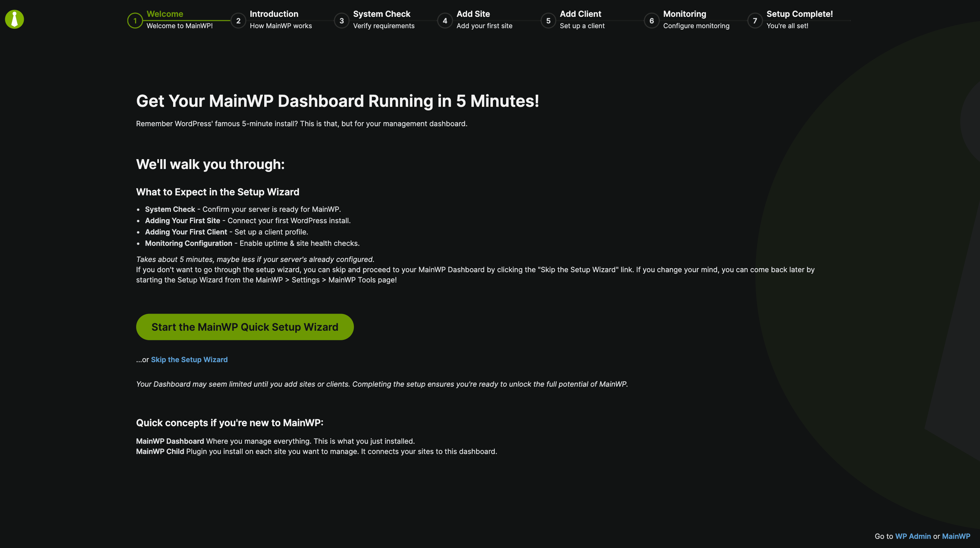Screen dimensions: 980x548
Task: Click the 'Adding Your First Client' bullet
Action: click(227, 232)
